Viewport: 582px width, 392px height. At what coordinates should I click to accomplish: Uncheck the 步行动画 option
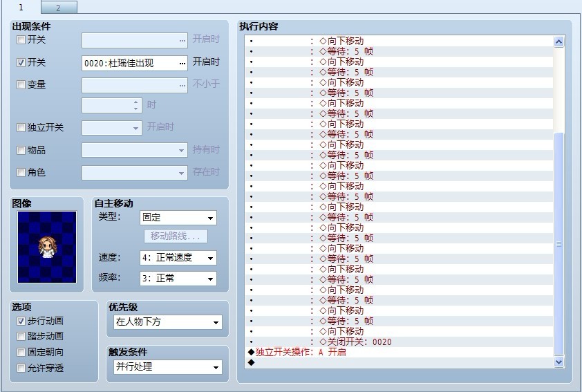click(x=21, y=321)
